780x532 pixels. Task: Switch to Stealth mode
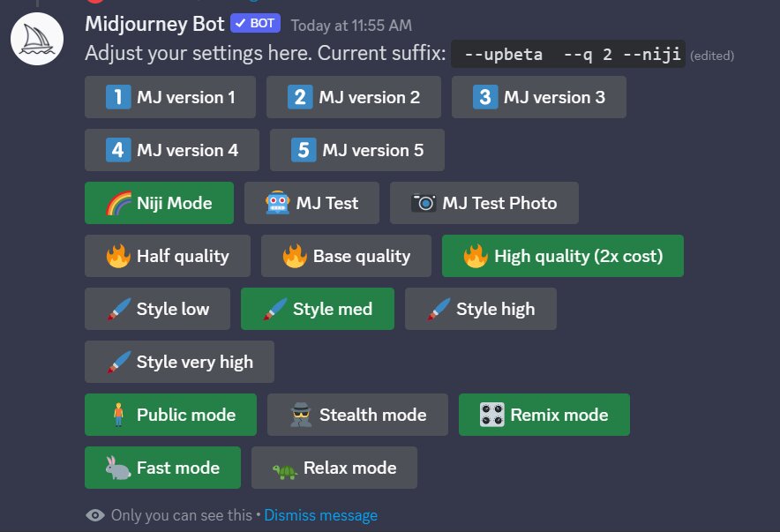pos(357,415)
